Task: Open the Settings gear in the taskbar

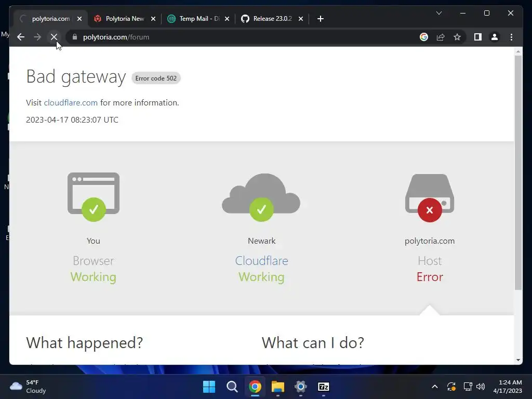Action: (301, 387)
